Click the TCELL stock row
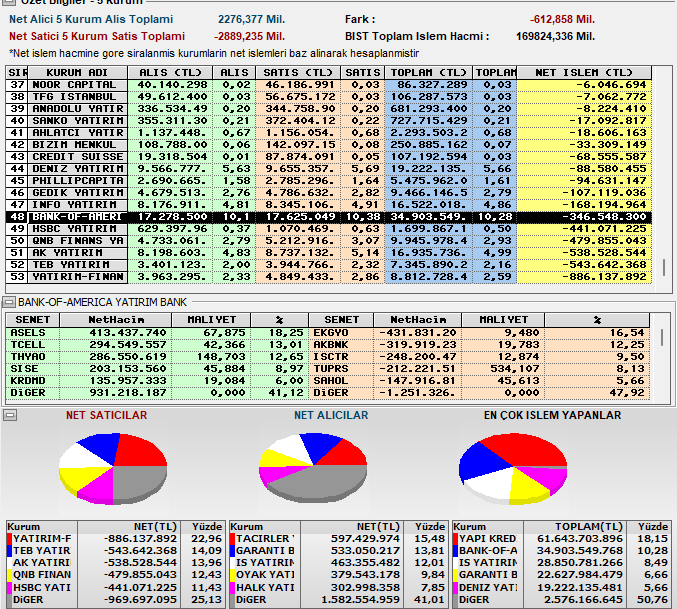This screenshot has height=609, width=677. point(157,345)
